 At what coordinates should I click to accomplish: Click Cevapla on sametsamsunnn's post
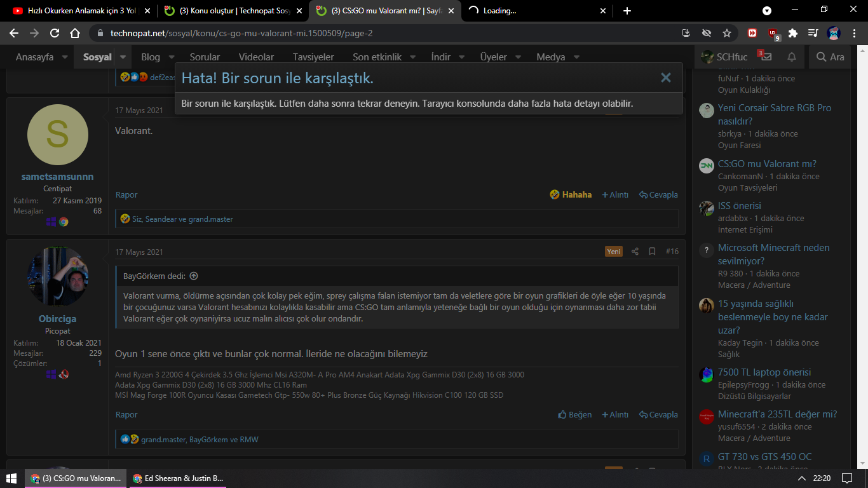tap(658, 194)
